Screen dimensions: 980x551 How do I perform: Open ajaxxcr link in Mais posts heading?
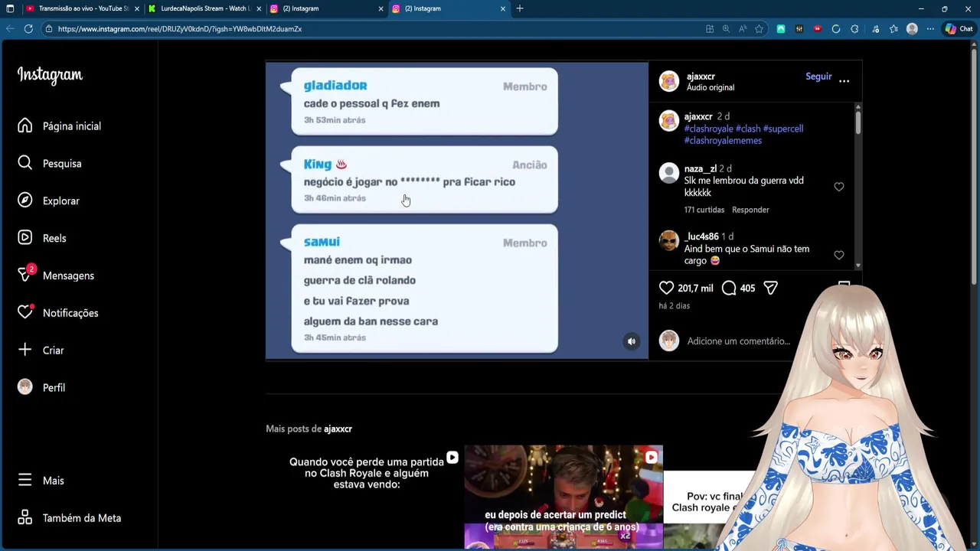[338, 429]
